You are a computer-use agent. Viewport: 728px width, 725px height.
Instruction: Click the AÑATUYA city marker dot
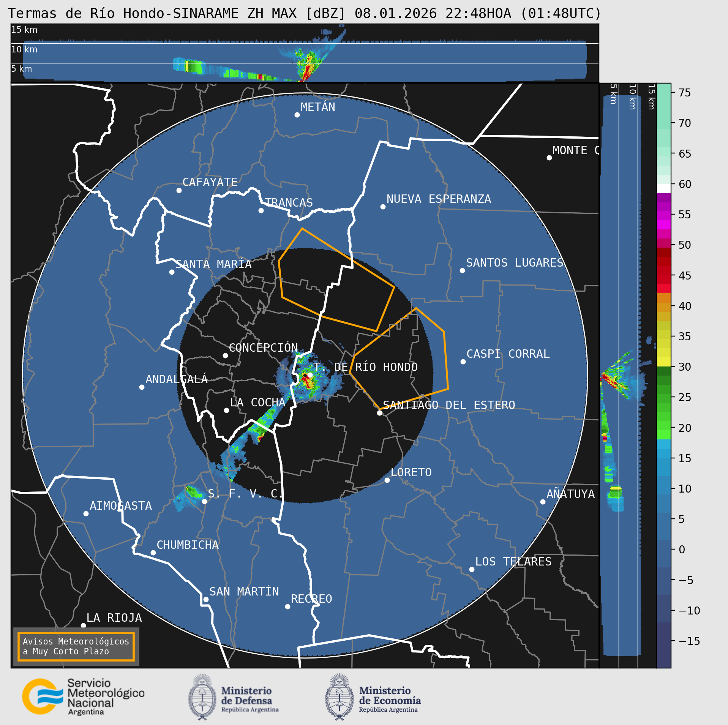[x=543, y=502]
